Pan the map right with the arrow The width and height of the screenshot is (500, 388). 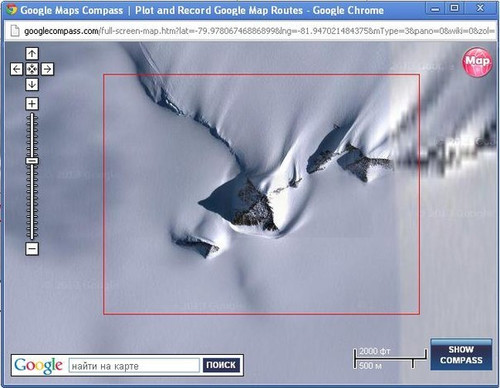pyautogui.click(x=47, y=69)
